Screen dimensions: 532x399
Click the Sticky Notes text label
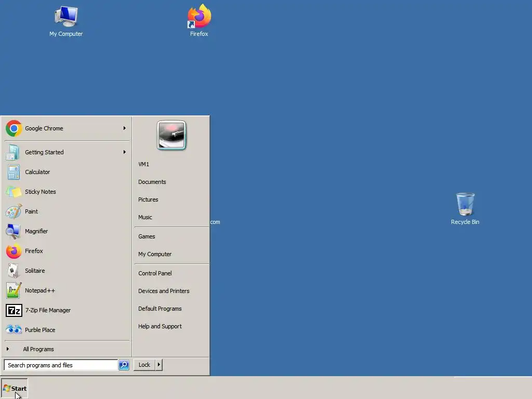(x=41, y=192)
